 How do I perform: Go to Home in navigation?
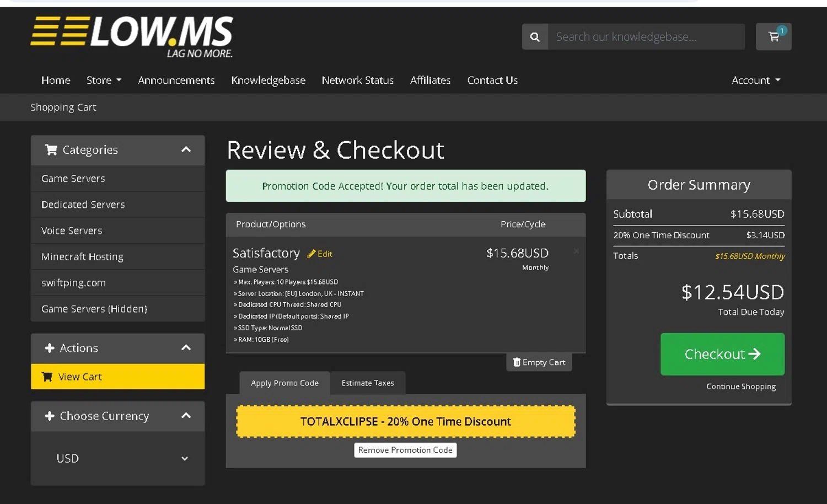click(56, 81)
